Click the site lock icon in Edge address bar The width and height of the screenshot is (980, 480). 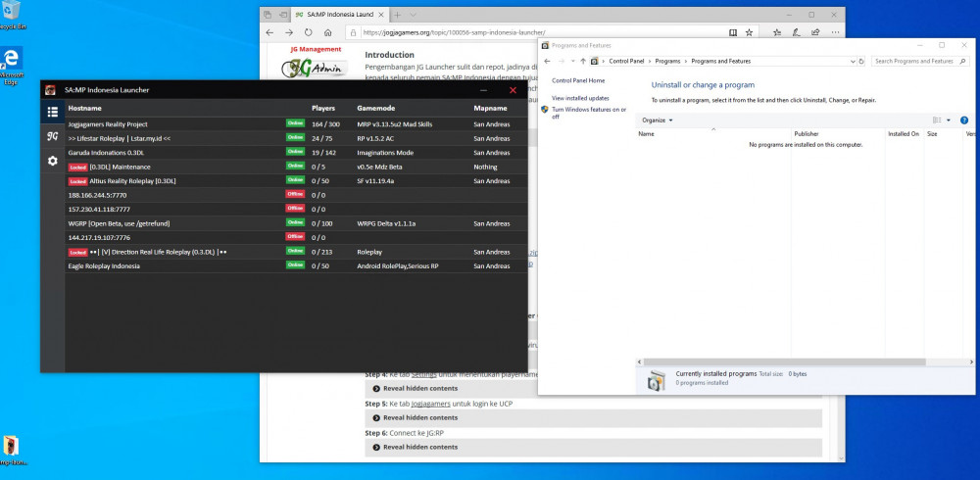tap(353, 32)
